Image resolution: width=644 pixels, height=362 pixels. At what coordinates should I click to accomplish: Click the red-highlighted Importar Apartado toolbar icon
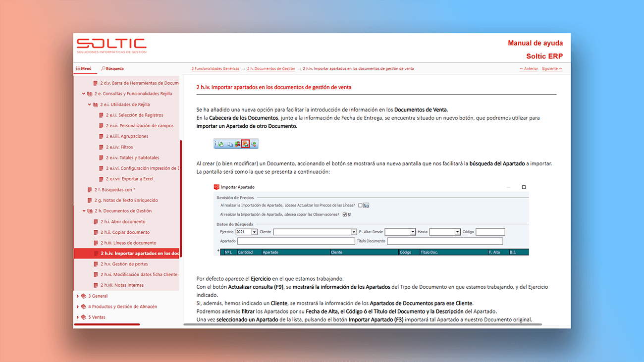point(246,144)
